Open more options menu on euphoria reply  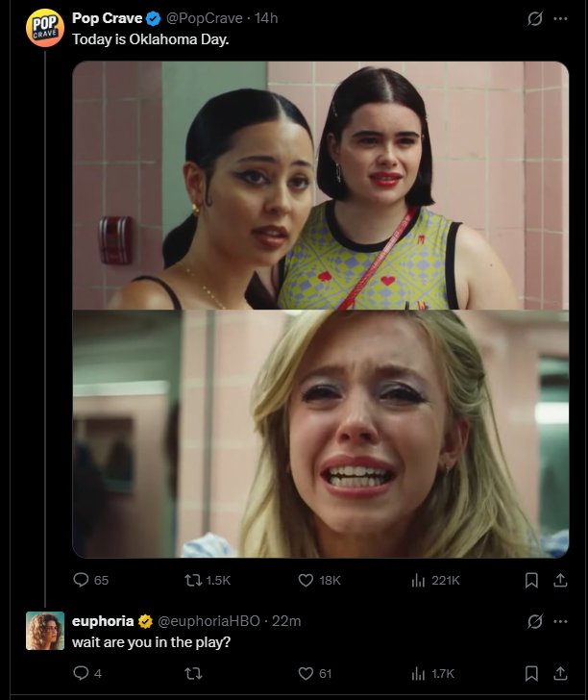point(560,621)
